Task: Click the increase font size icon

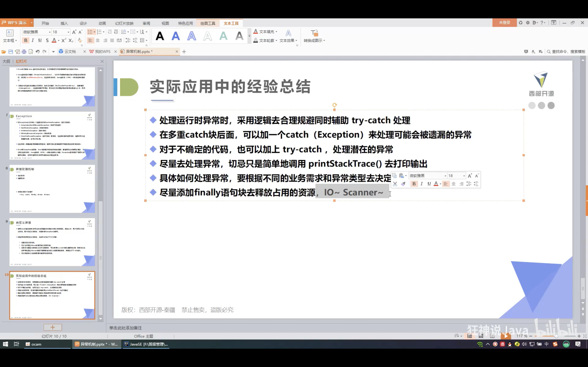Action: [x=74, y=32]
